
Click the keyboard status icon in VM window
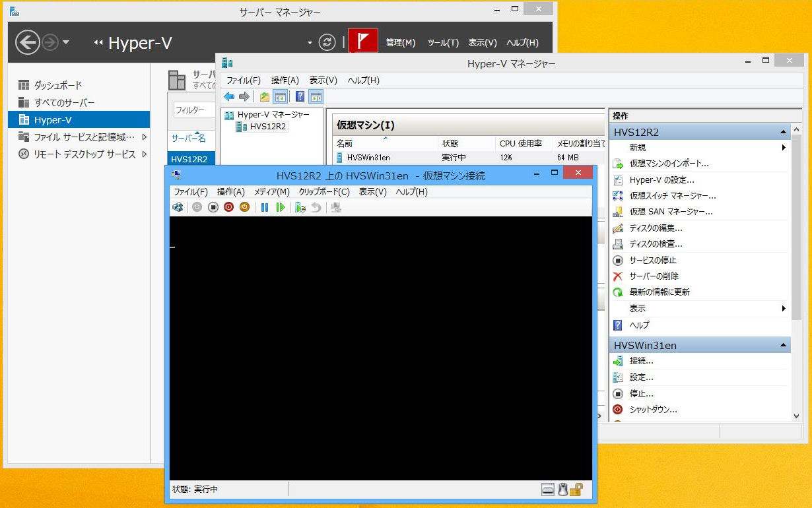tap(547, 490)
